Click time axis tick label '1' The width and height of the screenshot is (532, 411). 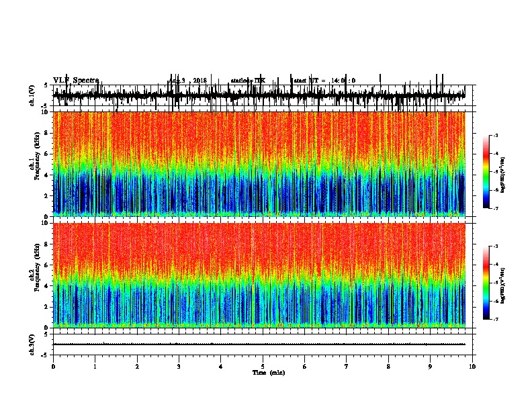(x=95, y=367)
